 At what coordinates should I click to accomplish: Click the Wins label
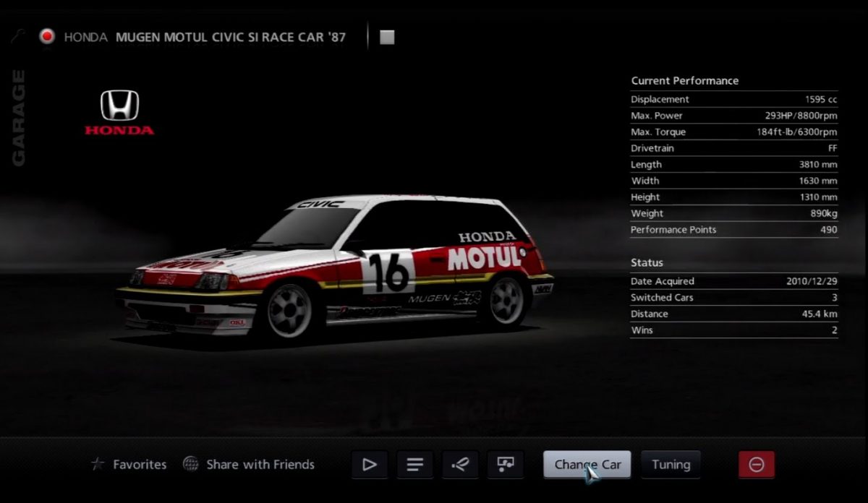[x=642, y=330]
